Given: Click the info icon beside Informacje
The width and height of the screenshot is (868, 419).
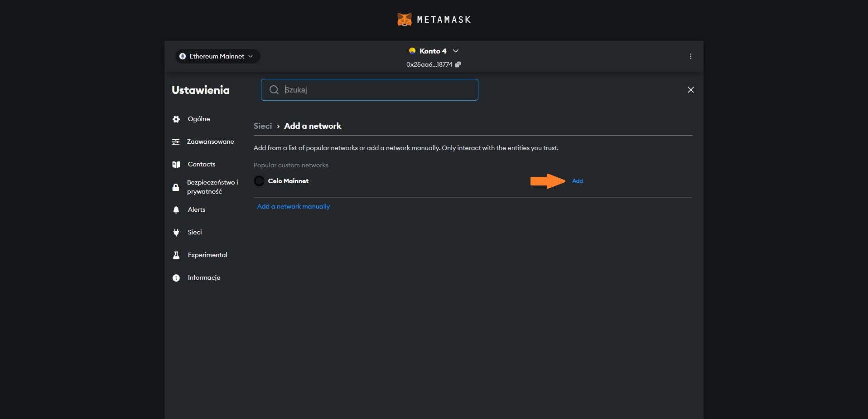Looking at the screenshot, I should click(176, 278).
